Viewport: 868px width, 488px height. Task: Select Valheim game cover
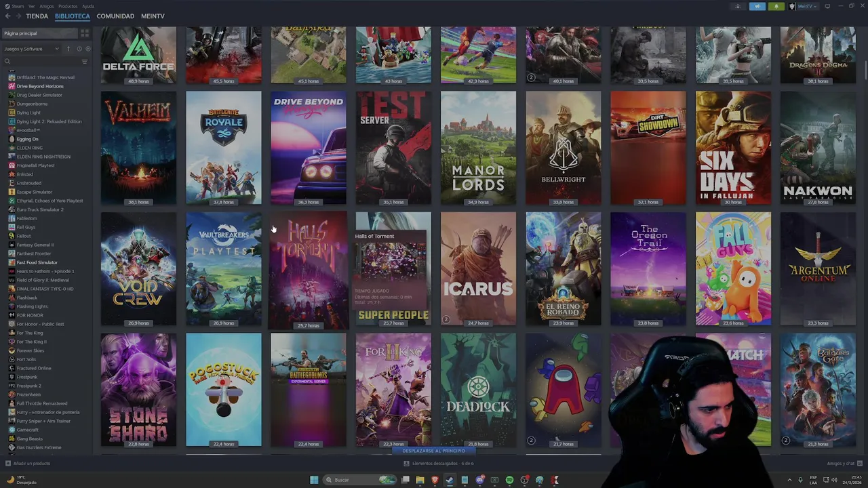pyautogui.click(x=138, y=148)
